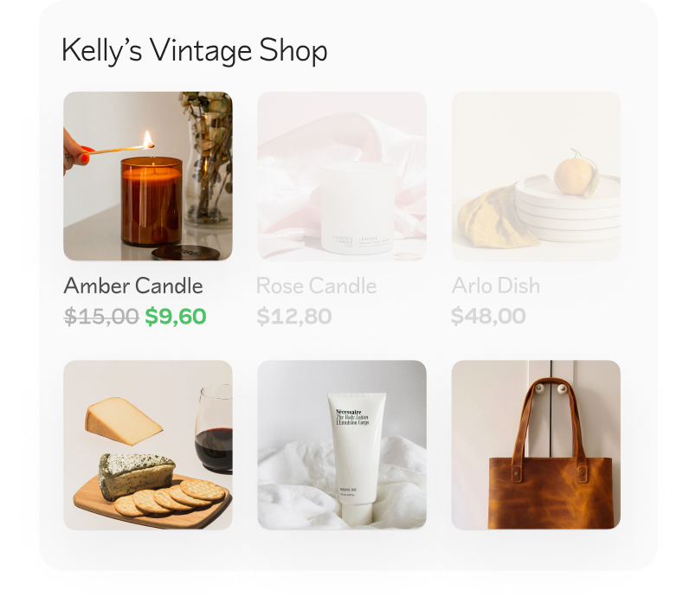The width and height of the screenshot is (683, 616).
Task: Click the Rose Candle product name
Action: click(x=317, y=286)
